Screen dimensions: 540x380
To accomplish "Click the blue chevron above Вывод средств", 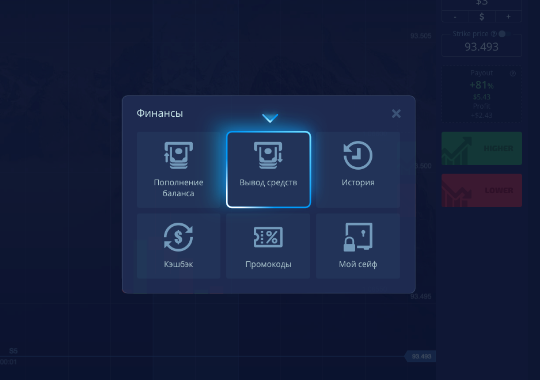I will 270,118.
